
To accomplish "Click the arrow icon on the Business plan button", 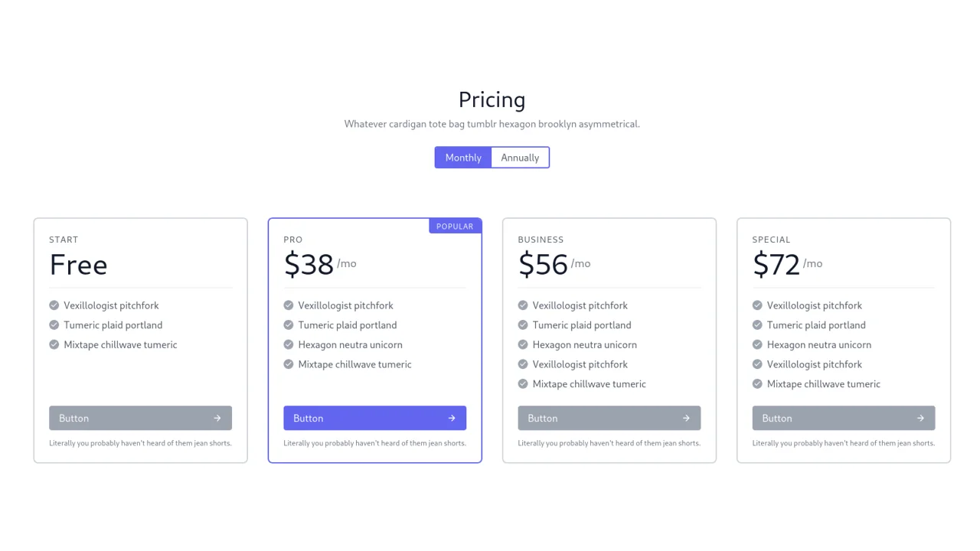I will pyautogui.click(x=685, y=418).
